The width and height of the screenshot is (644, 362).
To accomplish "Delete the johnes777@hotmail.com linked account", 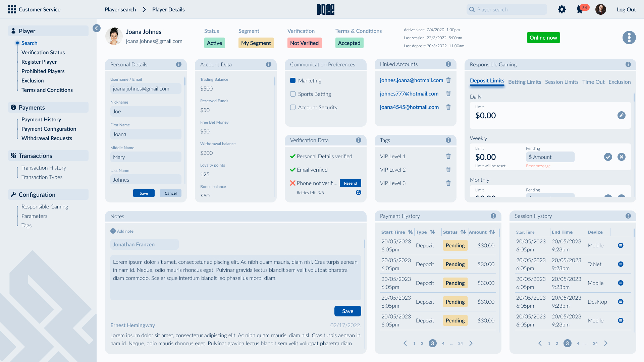I will click(x=448, y=94).
